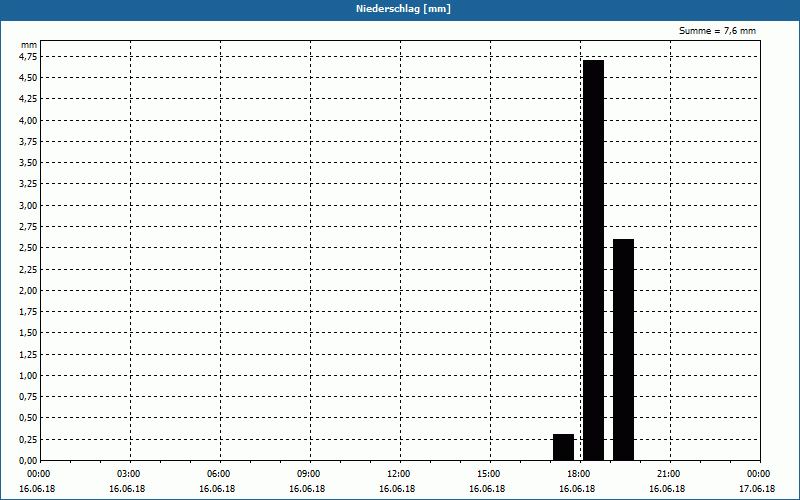Image resolution: width=800 pixels, height=500 pixels.
Task: Click the '2,00' y-axis label
Action: point(28,290)
